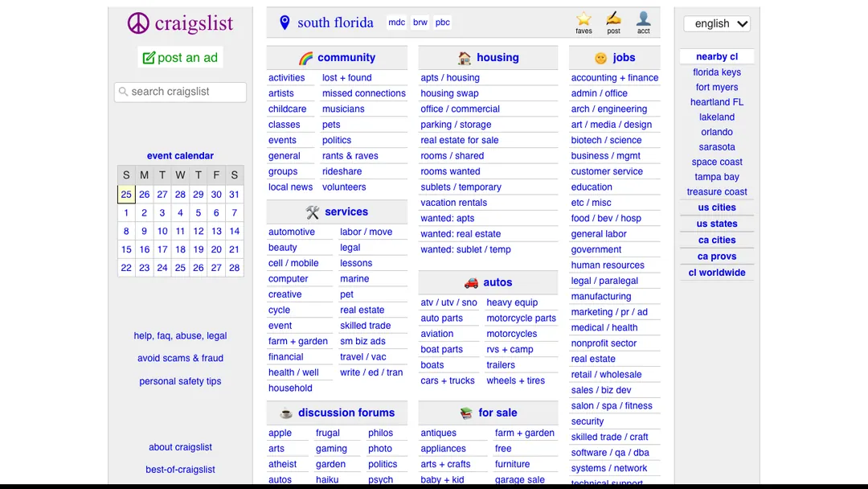This screenshot has height=489, width=868.
Task: Open the furniture for sale category
Action: (x=512, y=464)
